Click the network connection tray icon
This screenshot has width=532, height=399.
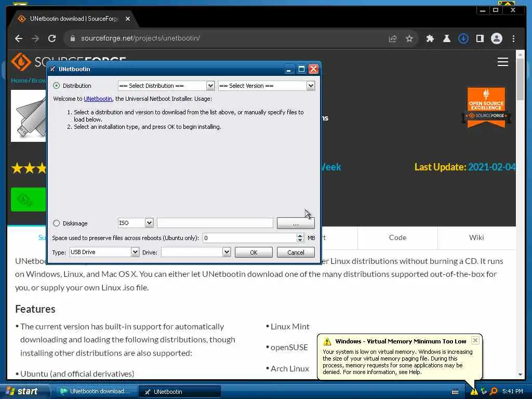point(484,392)
